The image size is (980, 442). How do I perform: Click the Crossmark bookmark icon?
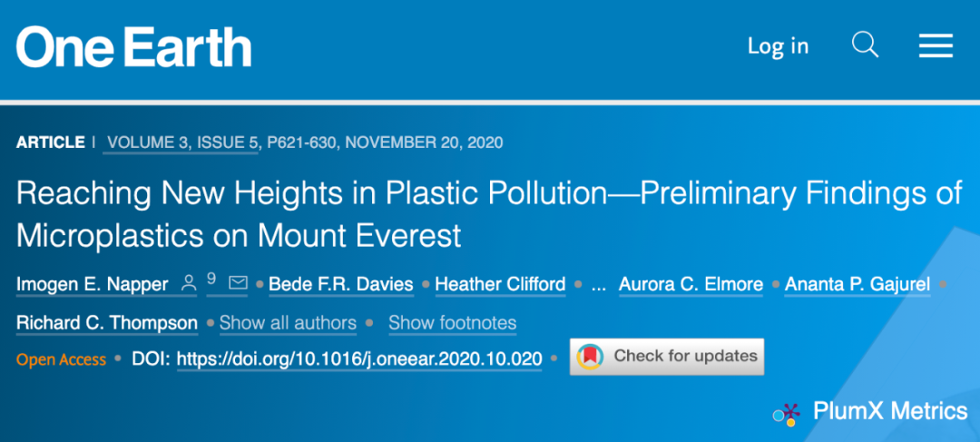click(591, 357)
